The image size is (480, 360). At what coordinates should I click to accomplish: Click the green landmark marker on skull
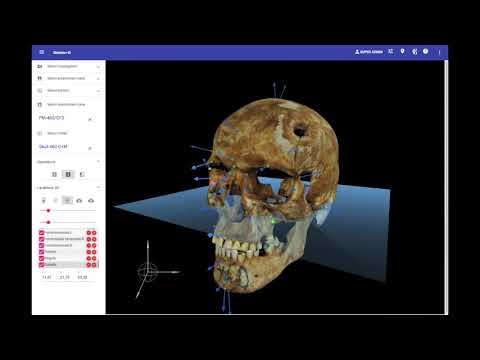point(274,221)
